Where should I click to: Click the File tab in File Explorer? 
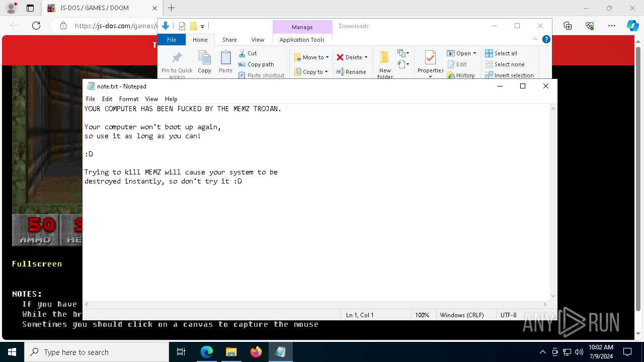pyautogui.click(x=172, y=40)
